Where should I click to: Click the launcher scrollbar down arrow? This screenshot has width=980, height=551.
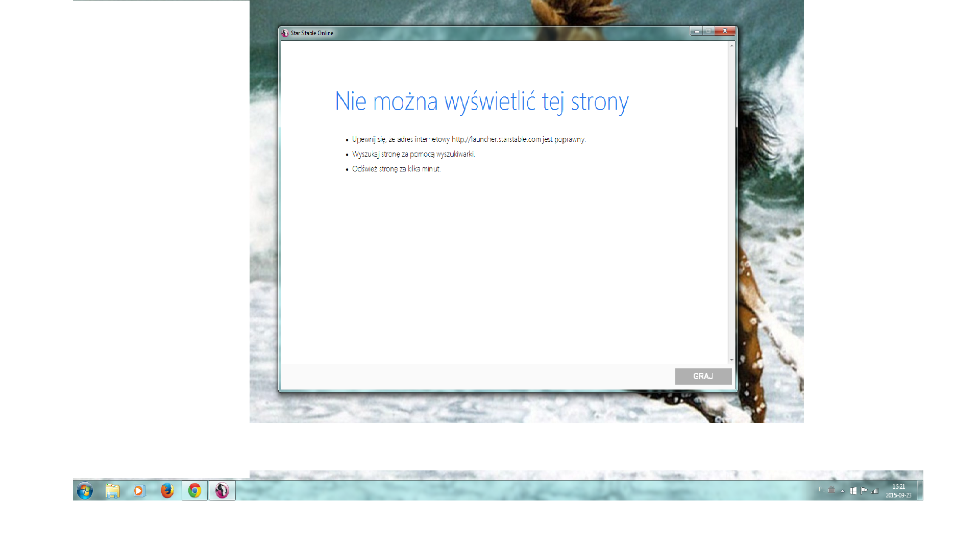coord(731,360)
